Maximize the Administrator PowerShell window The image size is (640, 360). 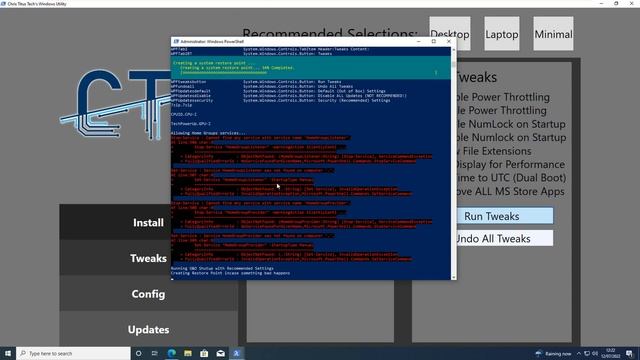(433, 41)
